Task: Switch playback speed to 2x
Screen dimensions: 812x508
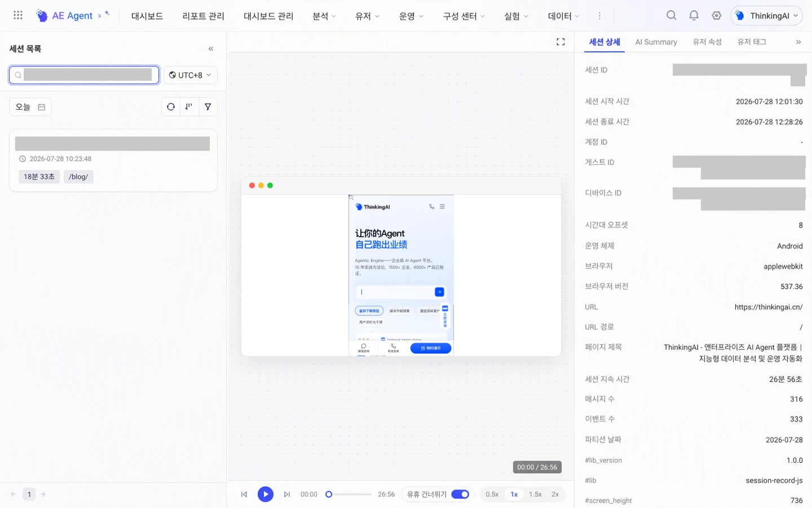Action: [555, 494]
